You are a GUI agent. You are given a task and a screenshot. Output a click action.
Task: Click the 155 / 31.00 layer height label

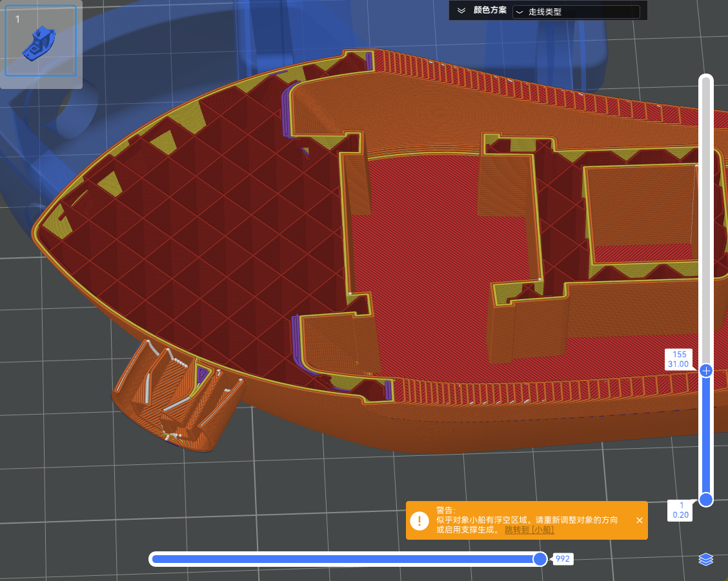pos(679,359)
